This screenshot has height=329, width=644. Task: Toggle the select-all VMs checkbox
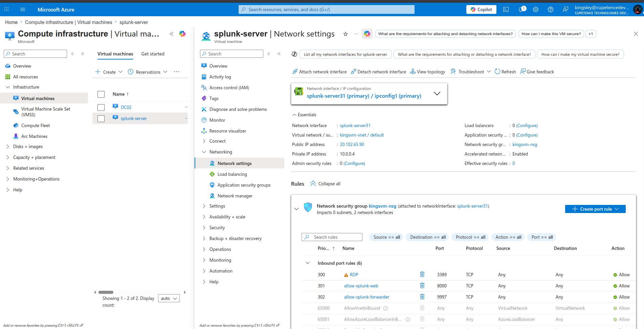pos(101,94)
